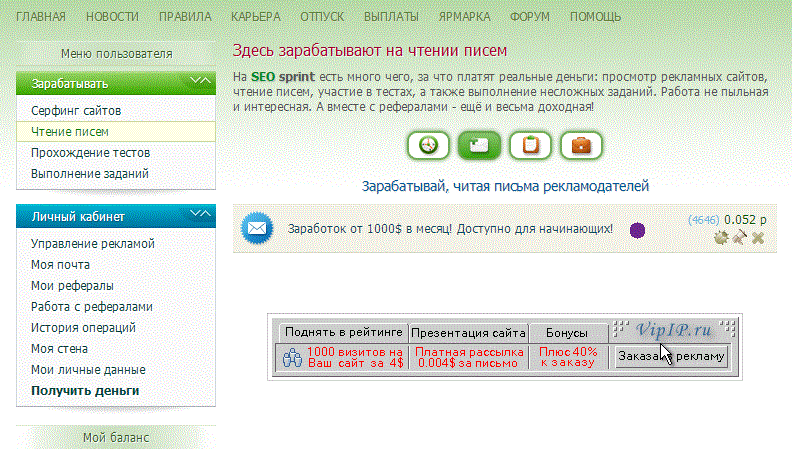This screenshot has height=449, width=792.
Task: Collapse the Зарабатывать menu section arrows
Action: click(200, 82)
